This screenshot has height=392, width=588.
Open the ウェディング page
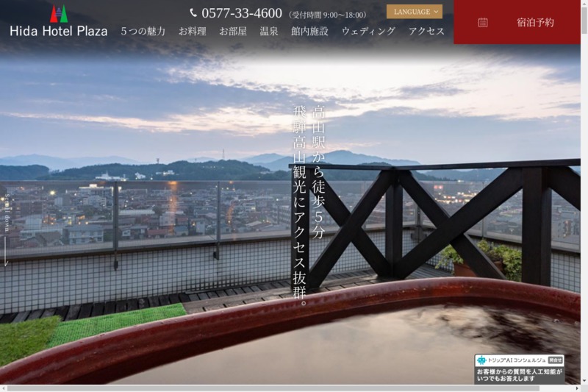pyautogui.click(x=368, y=31)
